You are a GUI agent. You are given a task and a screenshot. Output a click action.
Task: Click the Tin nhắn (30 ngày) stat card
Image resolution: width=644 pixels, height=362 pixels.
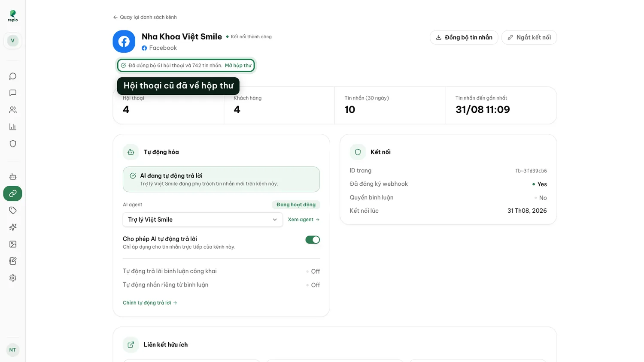coord(390,106)
